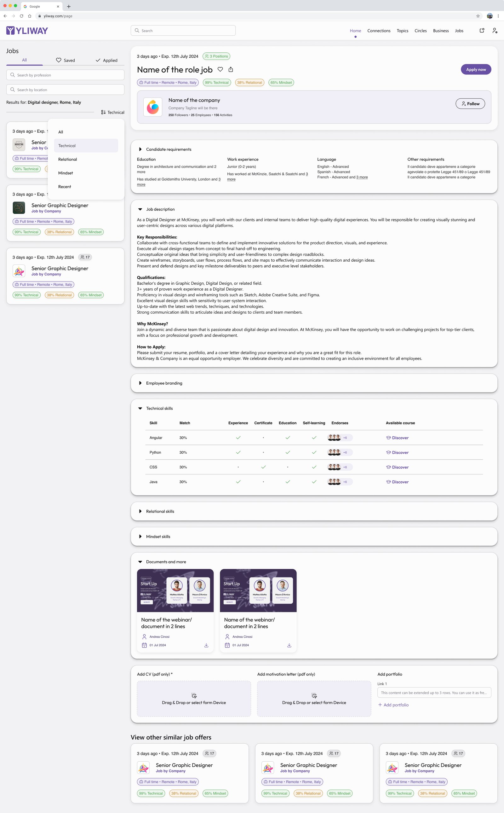Click the Add CV drop zone
Viewport: 504px width, 813px height.
click(194, 699)
